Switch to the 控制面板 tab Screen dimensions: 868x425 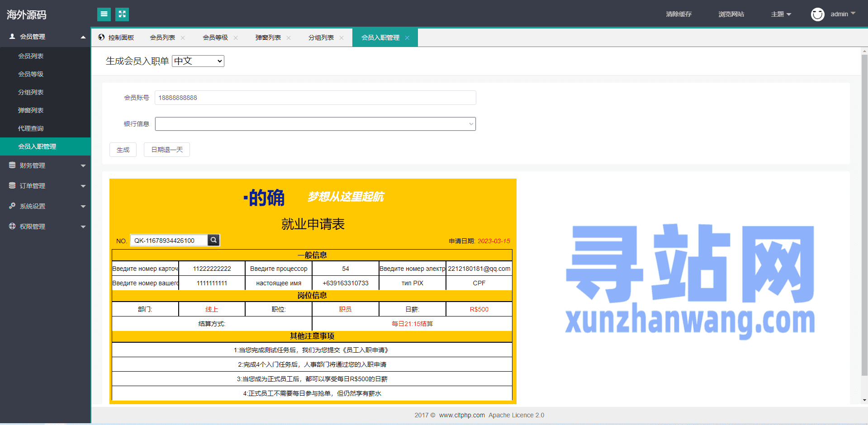point(117,38)
